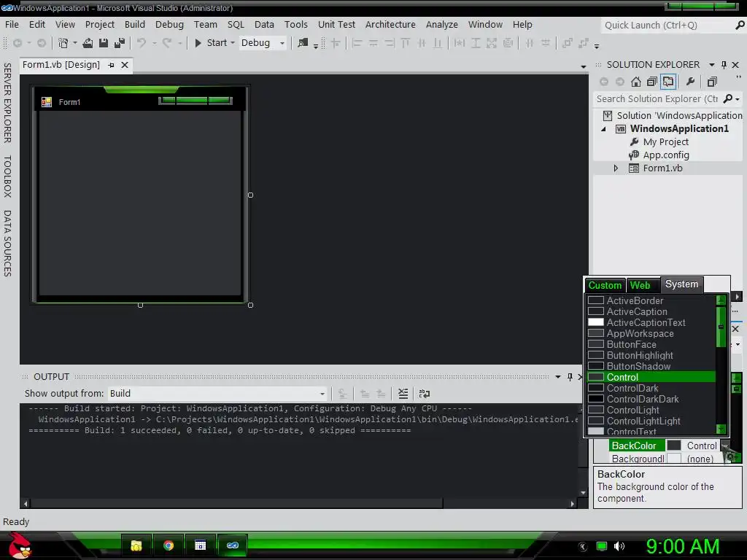
Task: Click the New Project toolbar icon
Action: [63, 43]
